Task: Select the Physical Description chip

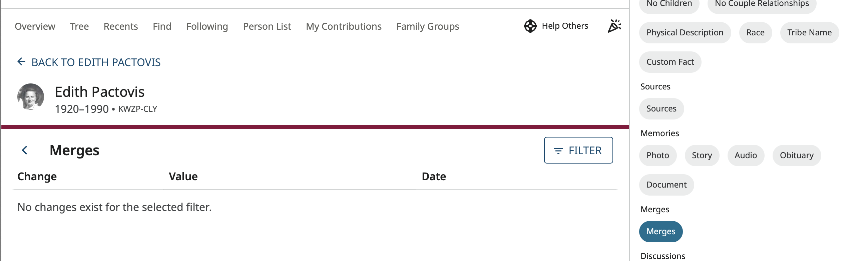Action: coord(684,33)
